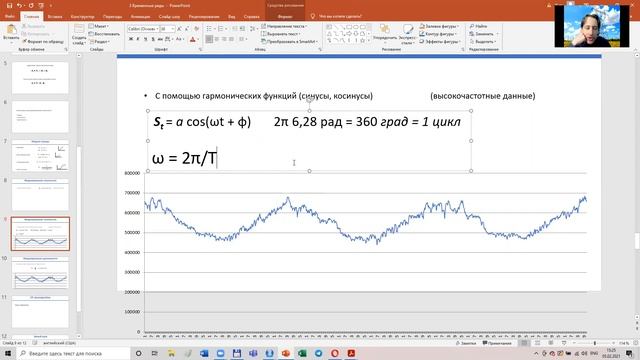Justify the text
The width and height of the screenshot is (640, 360).
click(232, 39)
